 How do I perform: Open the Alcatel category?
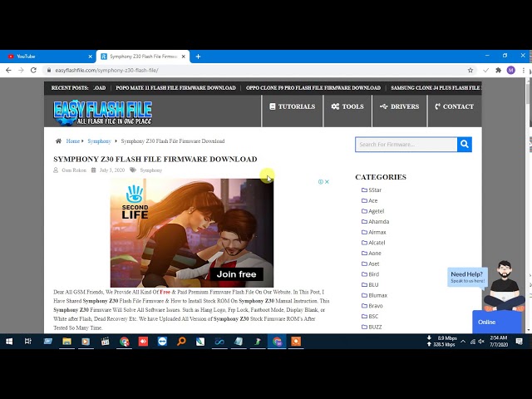click(x=377, y=243)
